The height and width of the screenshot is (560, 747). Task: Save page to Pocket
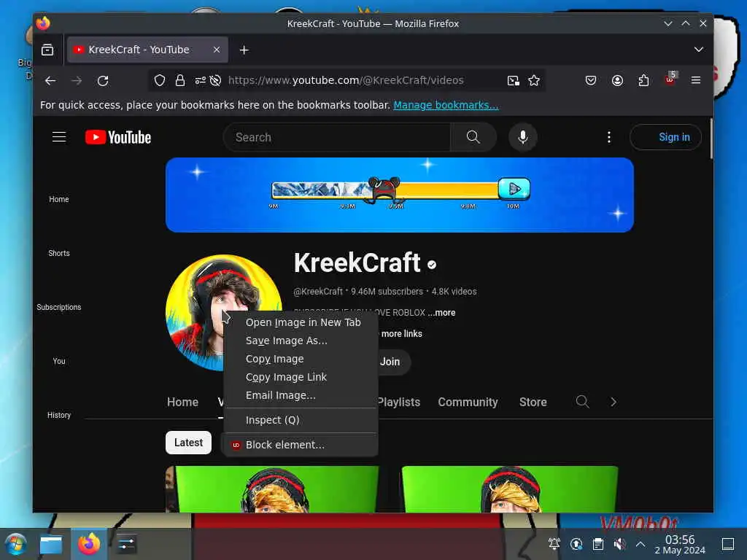(591, 80)
